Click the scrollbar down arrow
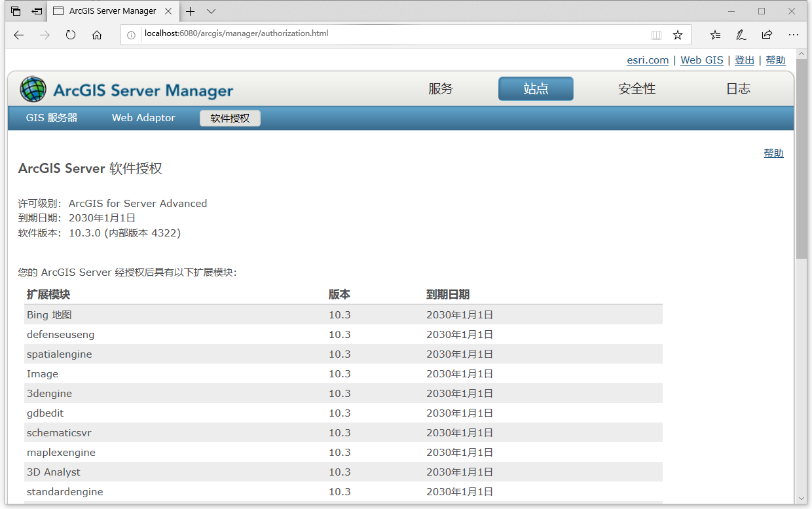Image resolution: width=812 pixels, height=509 pixels. [802, 499]
